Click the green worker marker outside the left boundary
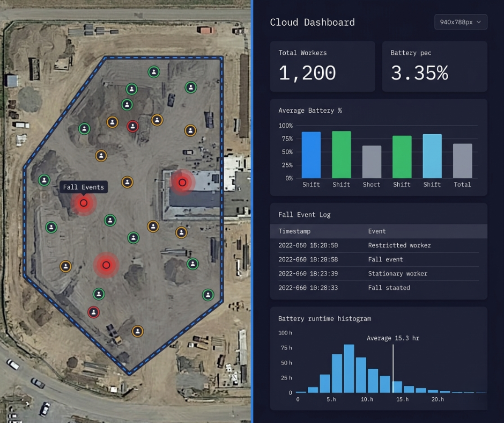The height and width of the screenshot is (423, 504). (x=45, y=180)
